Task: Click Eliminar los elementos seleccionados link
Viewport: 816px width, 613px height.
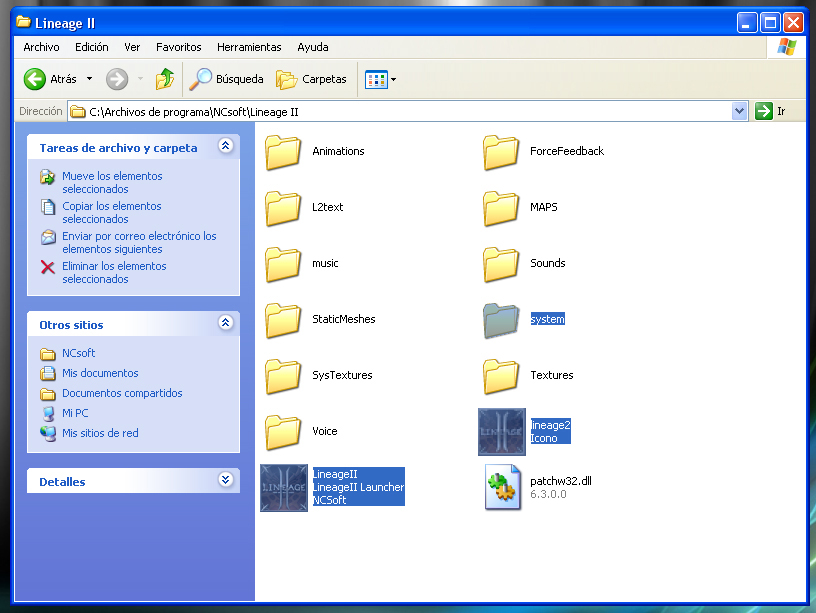Action: tap(114, 273)
